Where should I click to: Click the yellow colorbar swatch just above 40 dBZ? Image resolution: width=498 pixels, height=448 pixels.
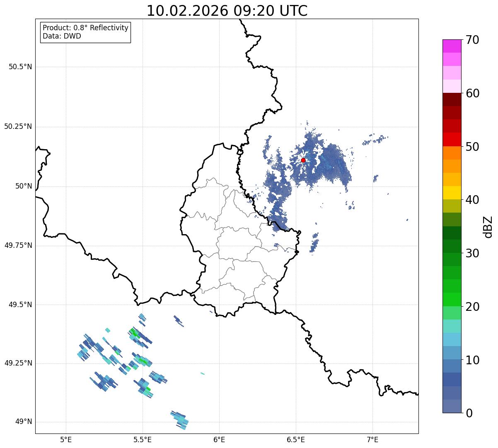click(452, 193)
